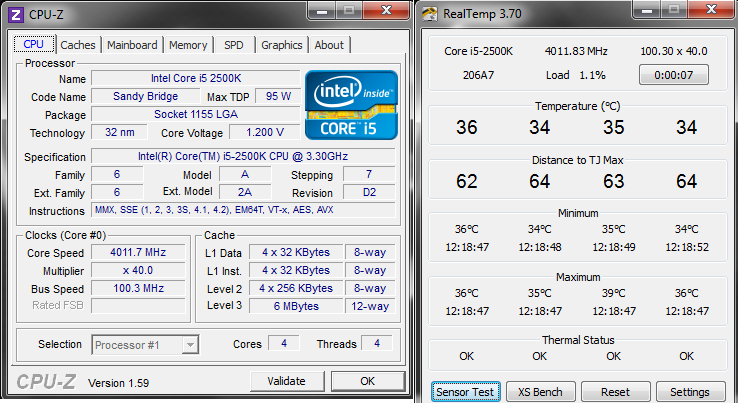Select the Memory tab
This screenshot has width=738, height=403.
[x=188, y=45]
